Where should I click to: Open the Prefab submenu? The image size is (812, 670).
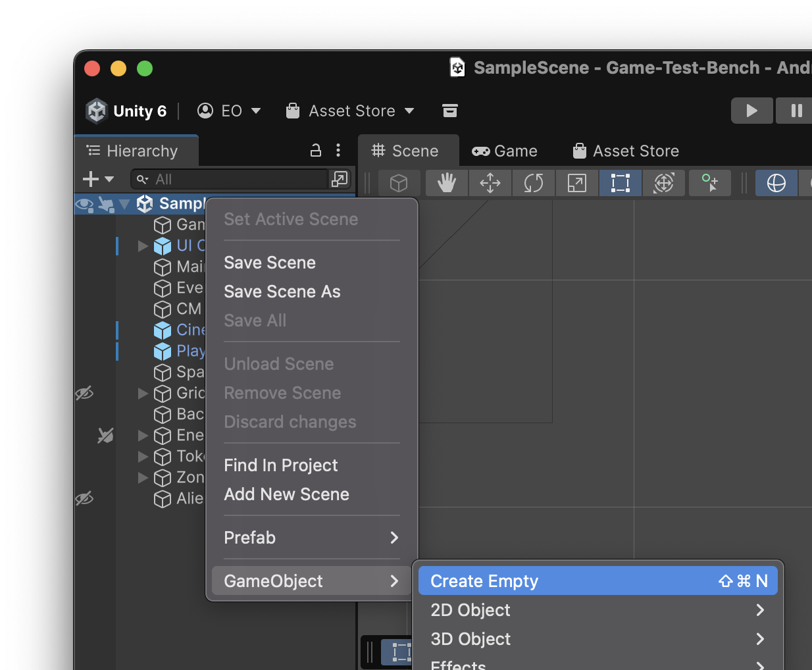[x=312, y=538]
